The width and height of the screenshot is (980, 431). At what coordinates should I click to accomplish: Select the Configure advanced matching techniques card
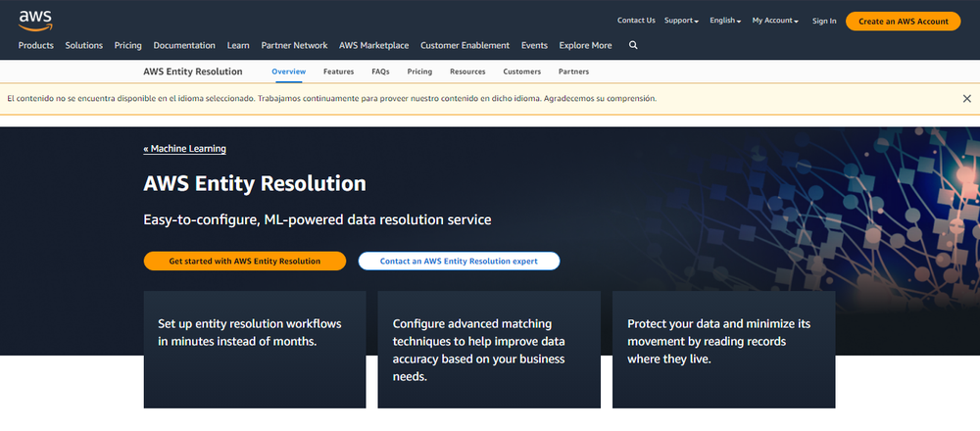(x=489, y=350)
